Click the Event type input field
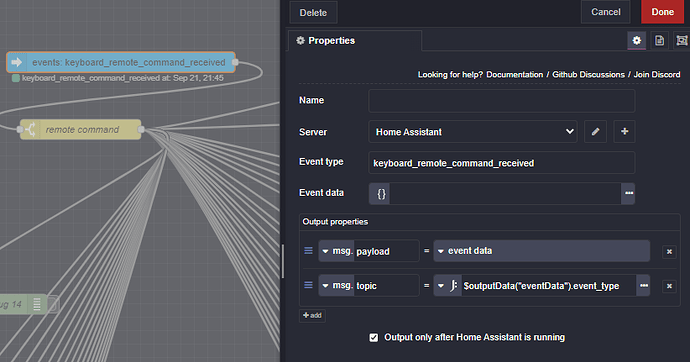Viewport: 690px width, 362px height. 502,163
